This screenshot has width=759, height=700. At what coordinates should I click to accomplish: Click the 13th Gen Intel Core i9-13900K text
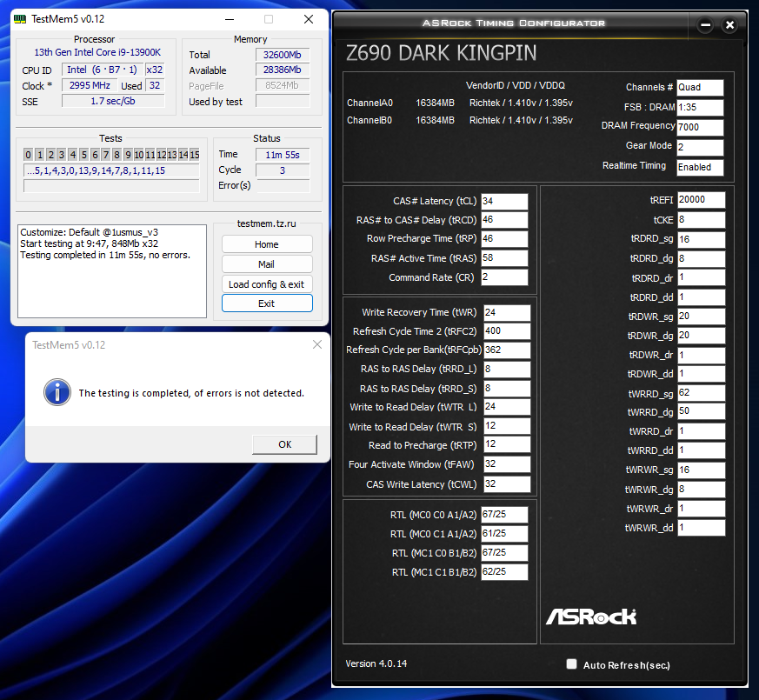pyautogui.click(x=97, y=52)
